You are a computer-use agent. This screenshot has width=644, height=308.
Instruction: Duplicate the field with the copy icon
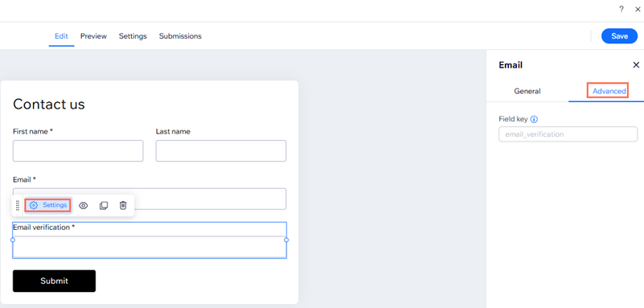104,205
